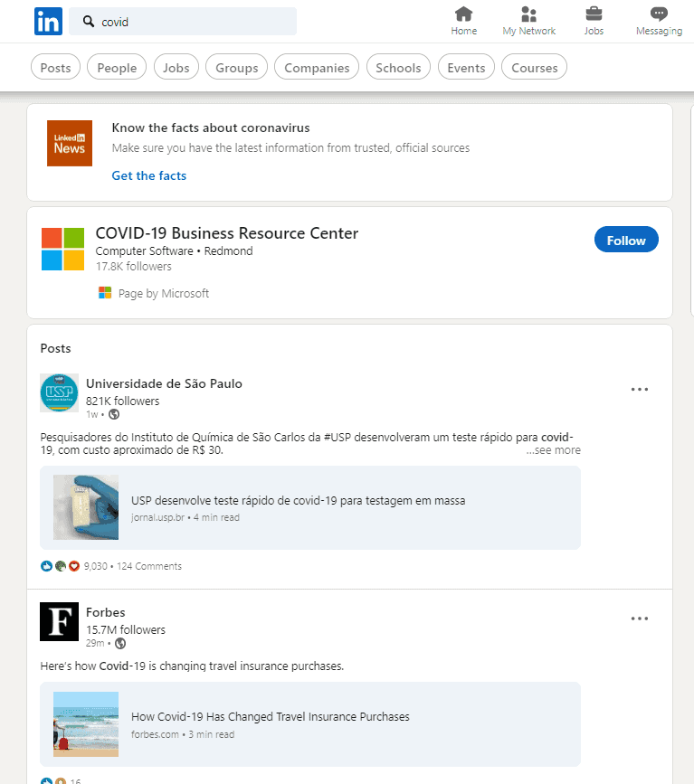Open USP rapid test article thumbnail
694x784 pixels.
click(86, 507)
